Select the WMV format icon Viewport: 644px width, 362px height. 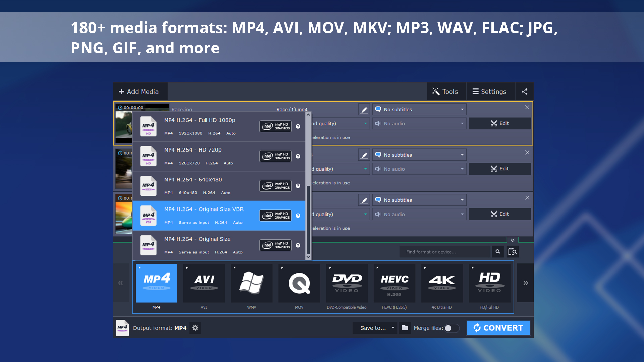tap(252, 283)
